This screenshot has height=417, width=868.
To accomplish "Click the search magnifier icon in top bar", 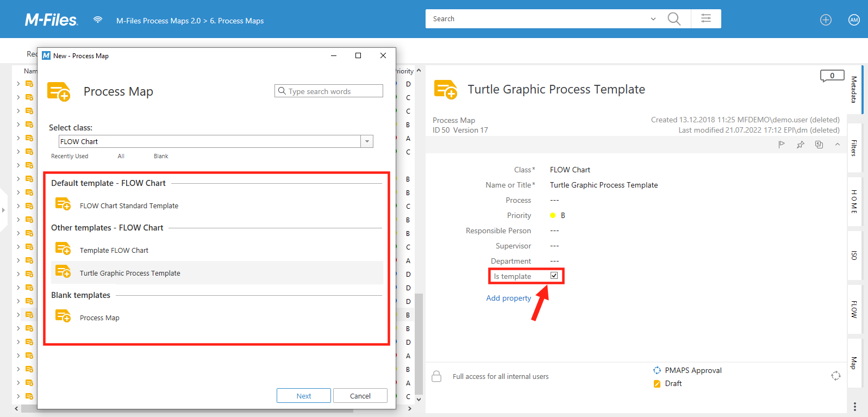I will point(674,19).
